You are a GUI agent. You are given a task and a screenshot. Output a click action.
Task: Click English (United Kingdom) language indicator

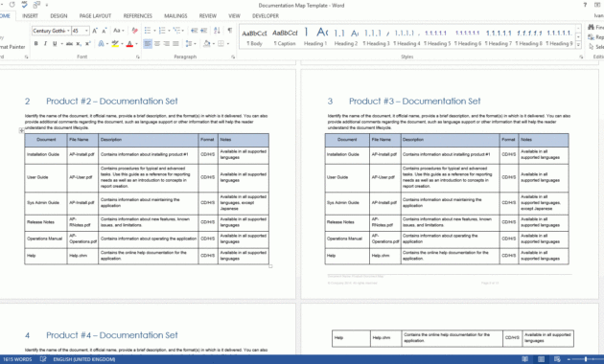click(x=84, y=359)
